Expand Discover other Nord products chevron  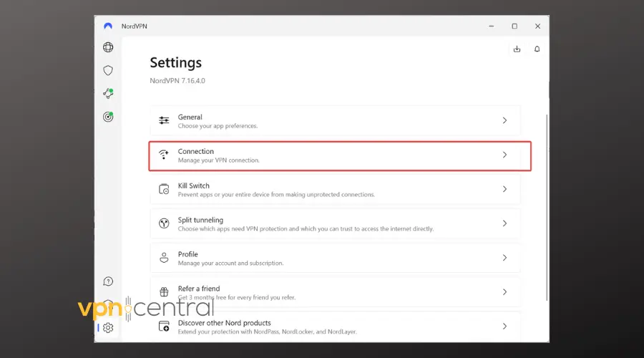[504, 326]
